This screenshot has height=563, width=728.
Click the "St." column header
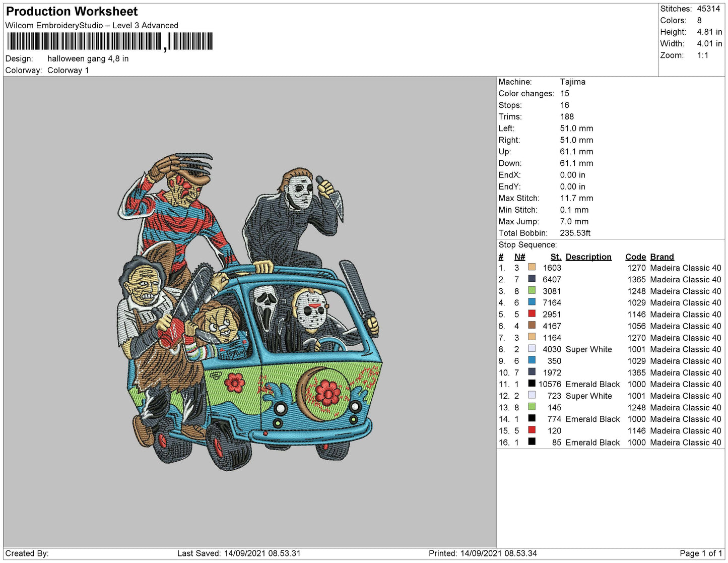click(556, 257)
